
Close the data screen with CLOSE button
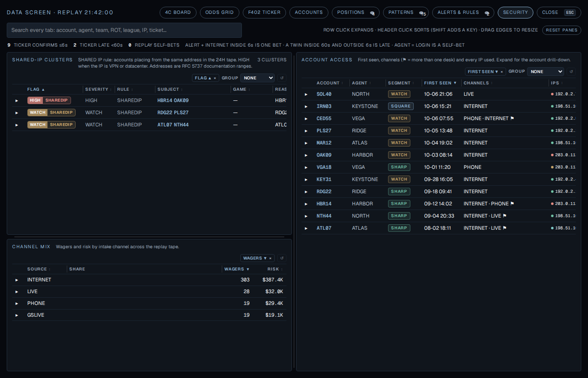tap(558, 13)
